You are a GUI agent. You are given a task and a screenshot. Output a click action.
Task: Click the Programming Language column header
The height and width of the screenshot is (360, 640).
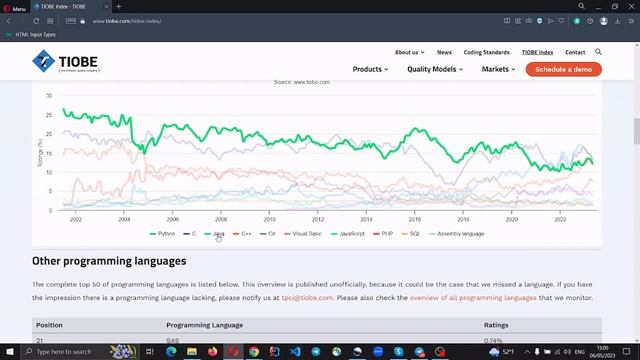pos(204,325)
